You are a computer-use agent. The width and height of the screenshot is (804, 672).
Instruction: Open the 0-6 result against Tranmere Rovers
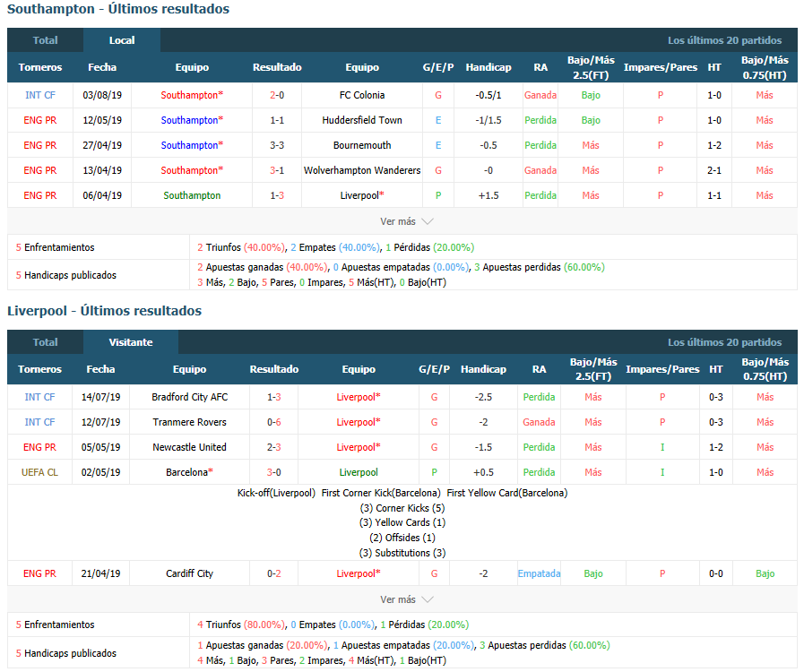pos(273,422)
